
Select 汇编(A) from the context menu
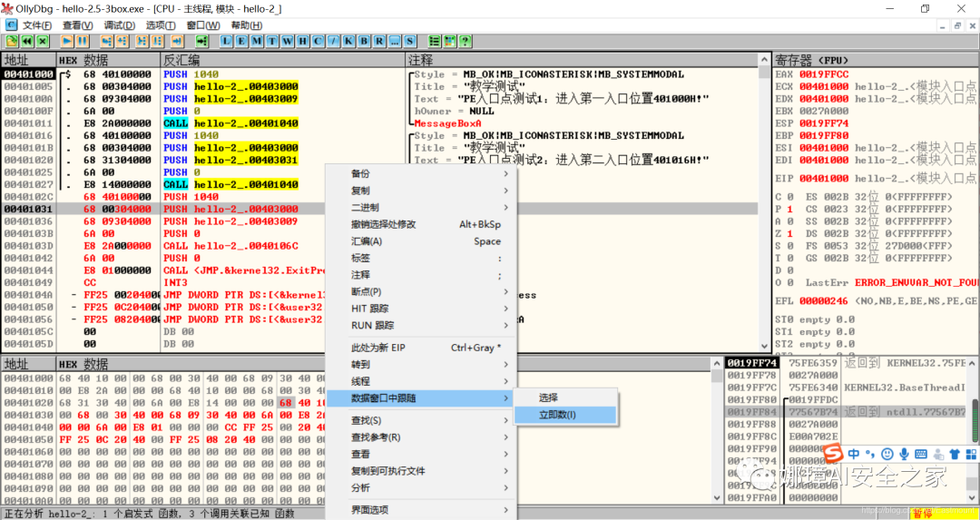coord(422,241)
